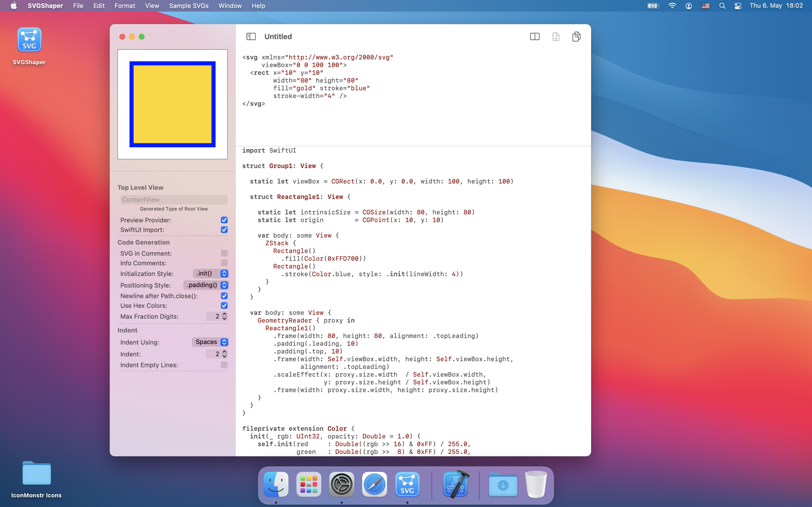Open the SVGShaper desktop icon
Viewport: 812px width, 507px height.
pyautogui.click(x=29, y=41)
